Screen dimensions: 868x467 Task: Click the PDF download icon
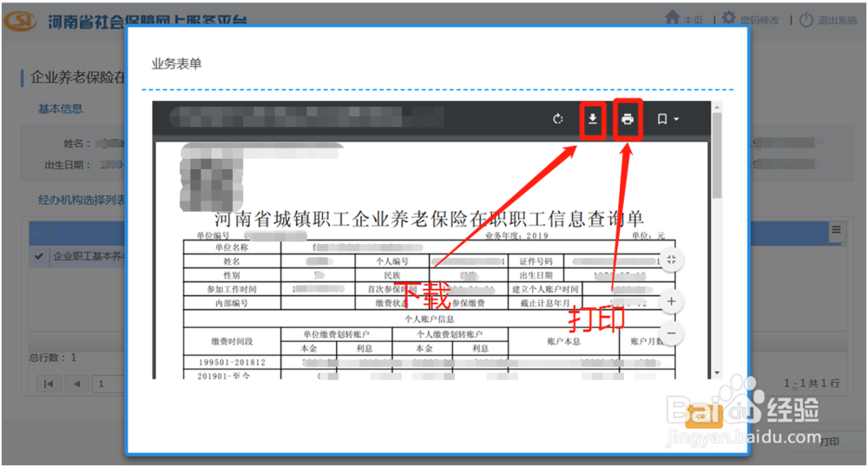coord(592,119)
